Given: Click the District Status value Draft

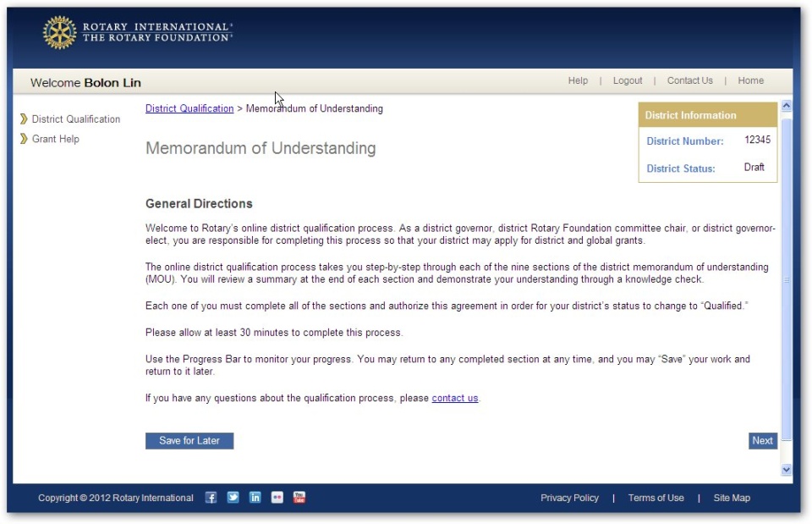Looking at the screenshot, I should [754, 167].
